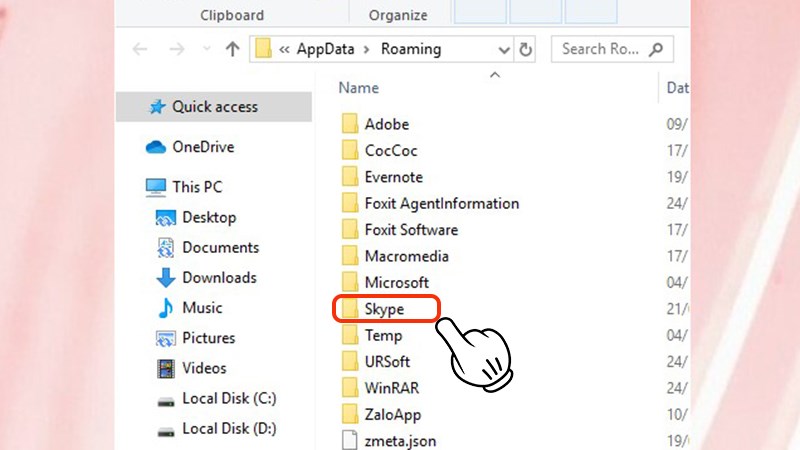
Task: Open Downloads in navigation pane
Action: 220,278
